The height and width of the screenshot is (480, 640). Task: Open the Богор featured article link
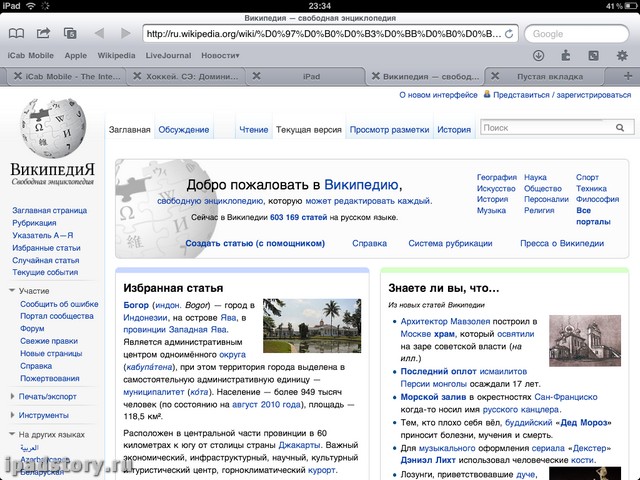136,305
